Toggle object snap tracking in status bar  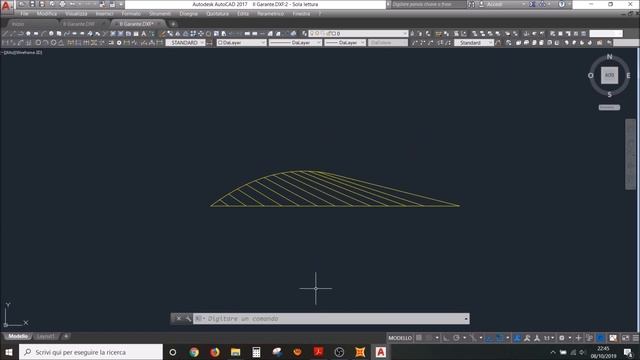click(x=489, y=338)
